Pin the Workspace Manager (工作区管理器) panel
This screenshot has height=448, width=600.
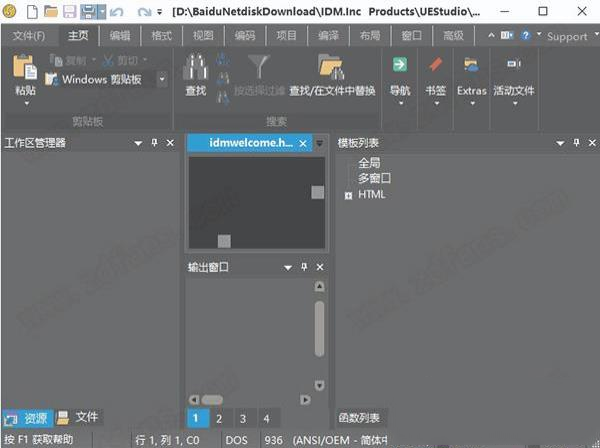(155, 143)
